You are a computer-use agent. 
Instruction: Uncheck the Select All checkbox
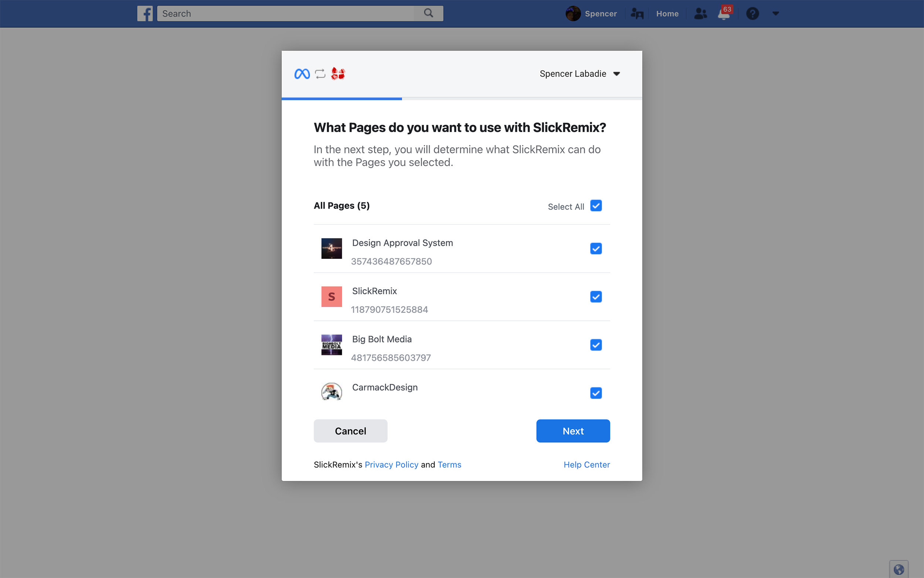click(596, 206)
